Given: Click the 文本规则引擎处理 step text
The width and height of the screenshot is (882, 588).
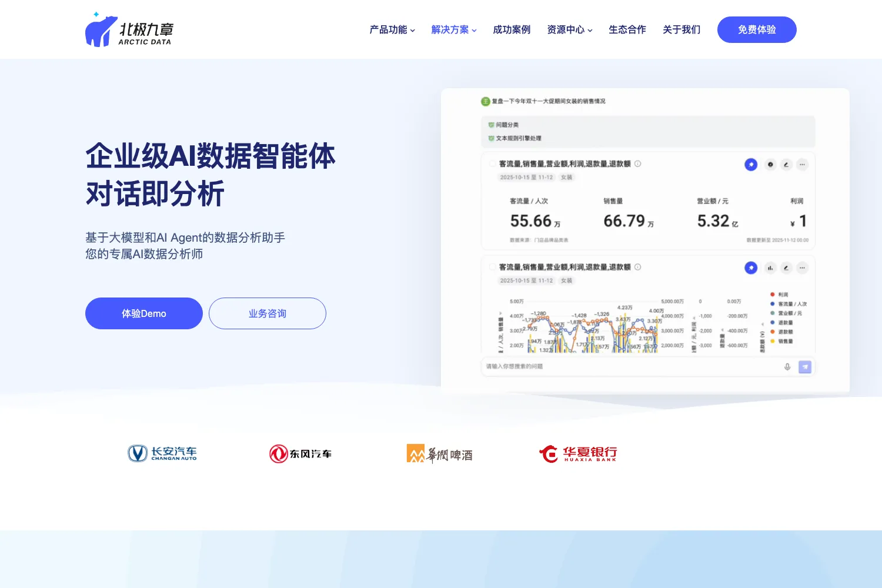Looking at the screenshot, I should 519,138.
